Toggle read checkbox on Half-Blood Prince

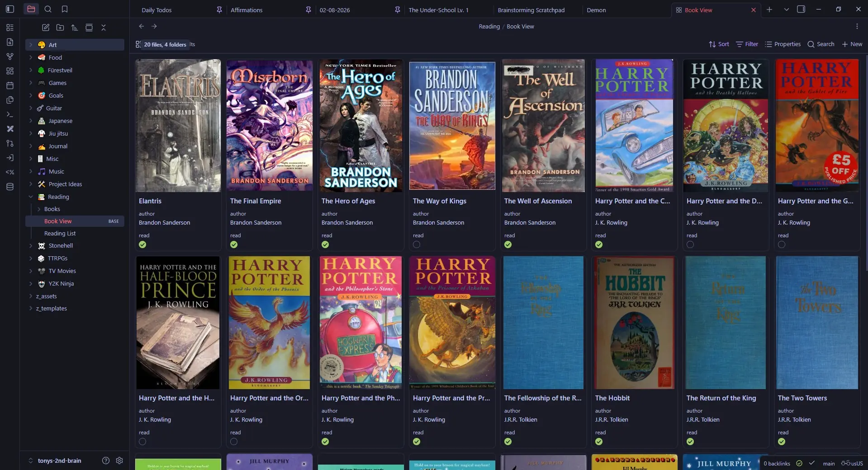click(142, 442)
